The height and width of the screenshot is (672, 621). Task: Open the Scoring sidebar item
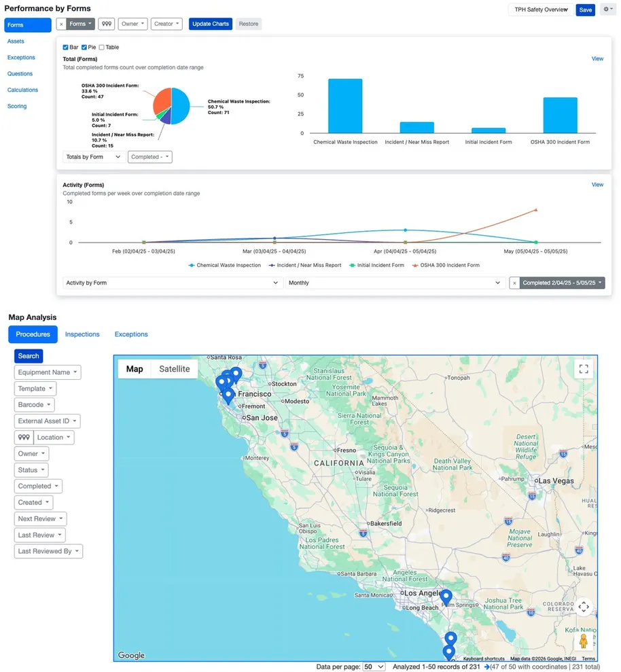(x=17, y=106)
